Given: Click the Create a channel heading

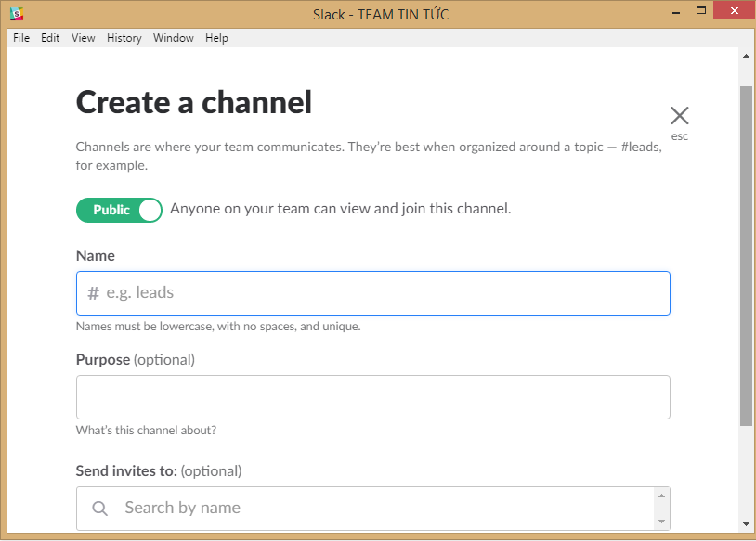Looking at the screenshot, I should (x=193, y=102).
